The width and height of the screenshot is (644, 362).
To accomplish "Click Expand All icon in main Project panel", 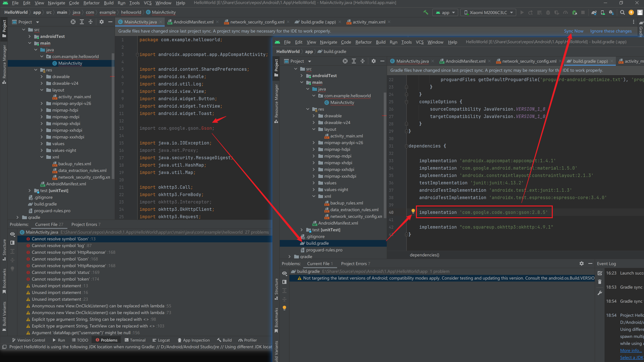I will click(x=82, y=22).
